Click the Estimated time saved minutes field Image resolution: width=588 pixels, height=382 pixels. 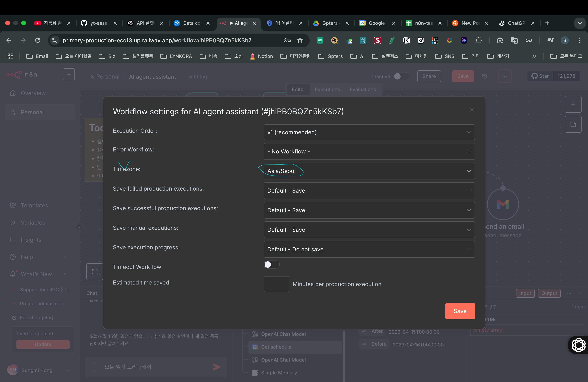coord(276,284)
